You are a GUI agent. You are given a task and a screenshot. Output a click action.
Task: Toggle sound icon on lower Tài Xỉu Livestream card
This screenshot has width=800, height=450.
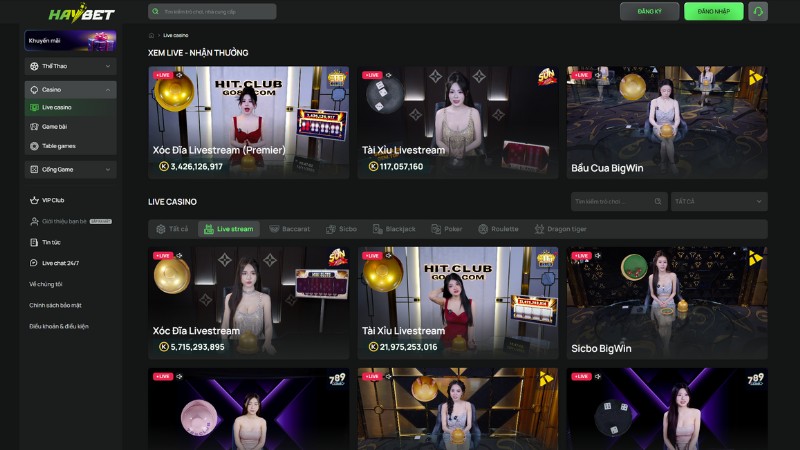pos(388,256)
